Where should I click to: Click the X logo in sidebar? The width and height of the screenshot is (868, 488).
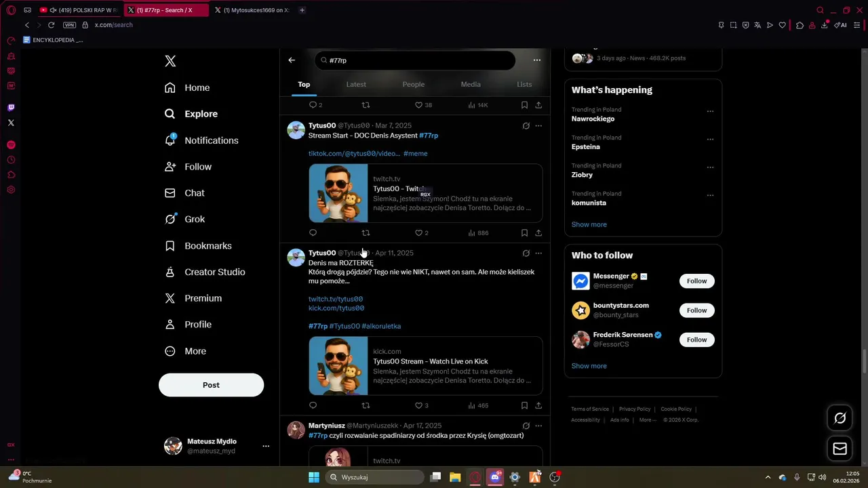tap(170, 61)
